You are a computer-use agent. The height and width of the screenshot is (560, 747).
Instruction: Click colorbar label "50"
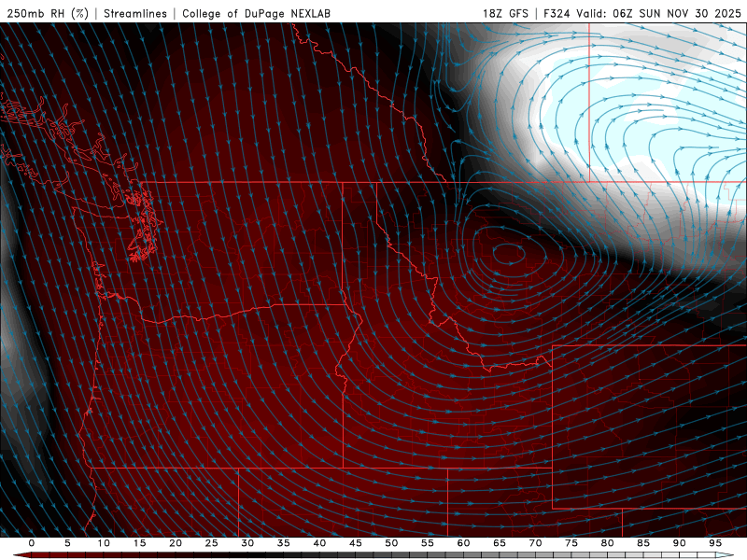391,543
